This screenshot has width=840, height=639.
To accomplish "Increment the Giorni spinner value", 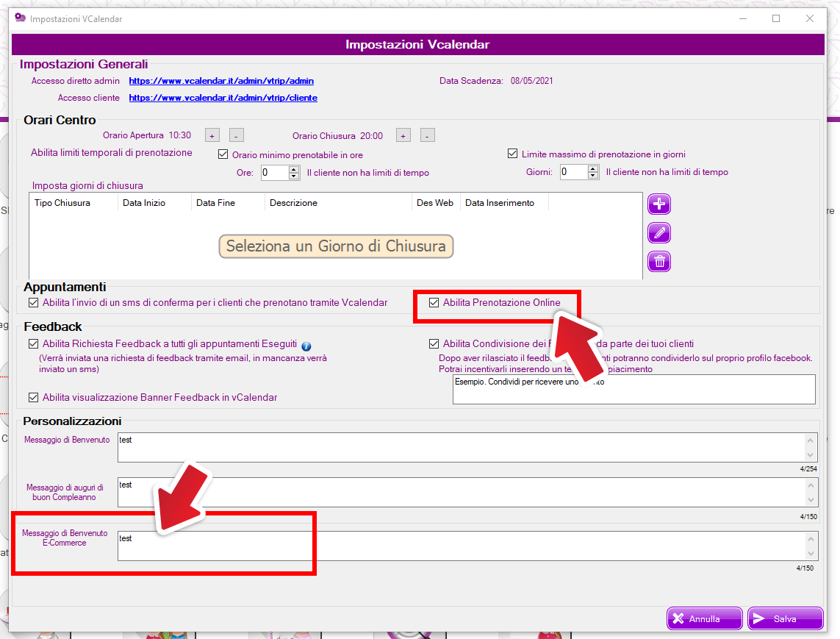I will tap(593, 169).
